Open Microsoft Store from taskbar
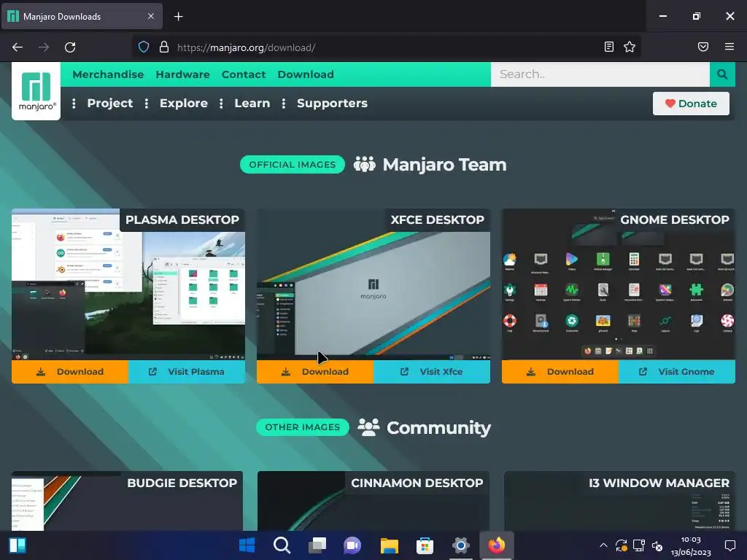Screen dimensions: 747x560 (x=425, y=545)
